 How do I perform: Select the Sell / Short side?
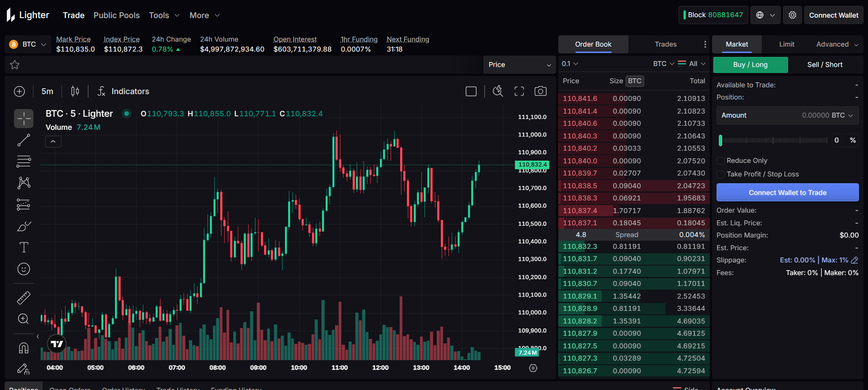(x=825, y=65)
